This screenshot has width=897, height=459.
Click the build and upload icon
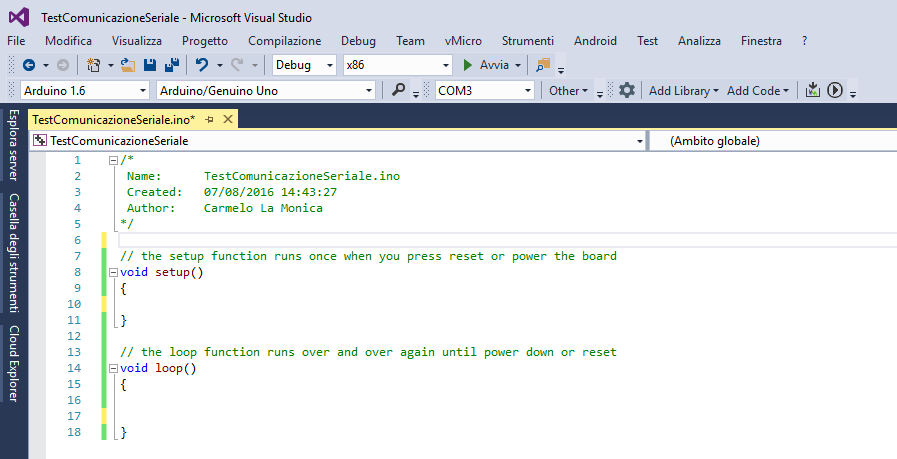(x=813, y=90)
